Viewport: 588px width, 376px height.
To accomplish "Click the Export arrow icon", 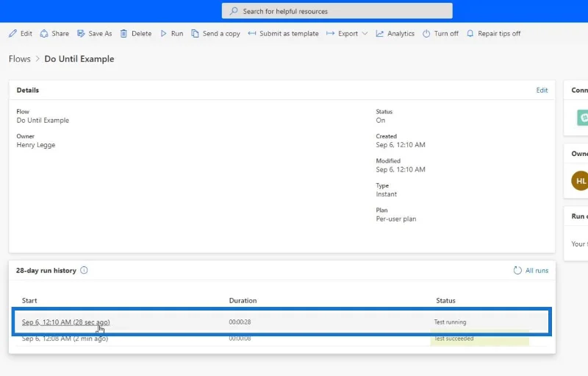I will [x=330, y=33].
